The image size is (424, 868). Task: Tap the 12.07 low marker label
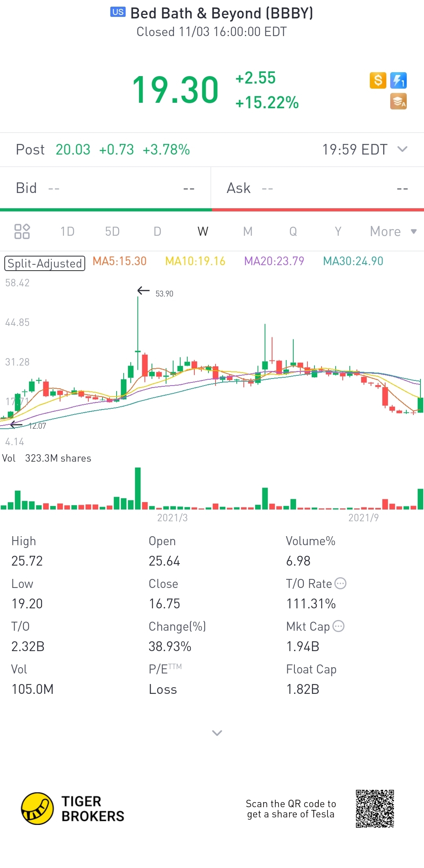tap(37, 426)
